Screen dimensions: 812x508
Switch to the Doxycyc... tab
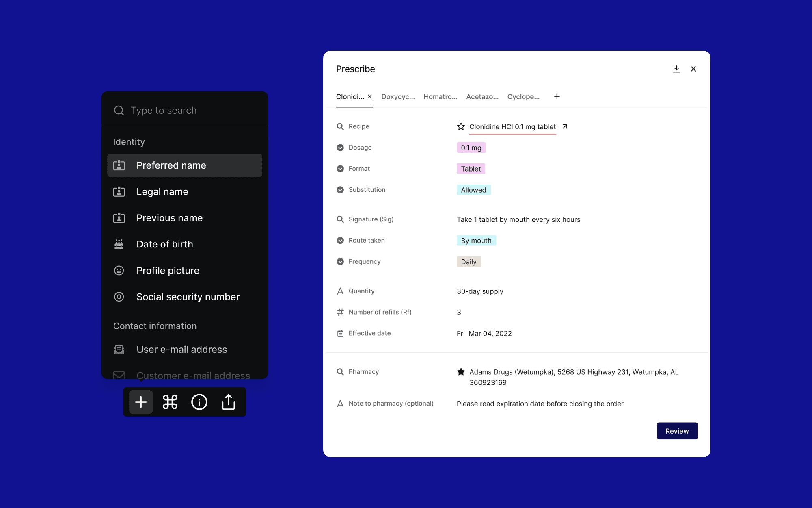[x=398, y=96]
